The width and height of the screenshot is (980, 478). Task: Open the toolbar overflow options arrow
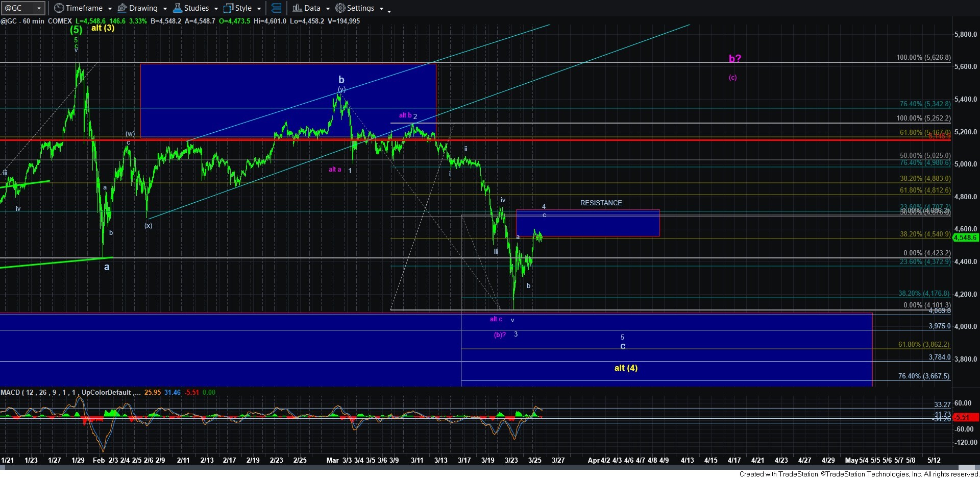pos(389,10)
